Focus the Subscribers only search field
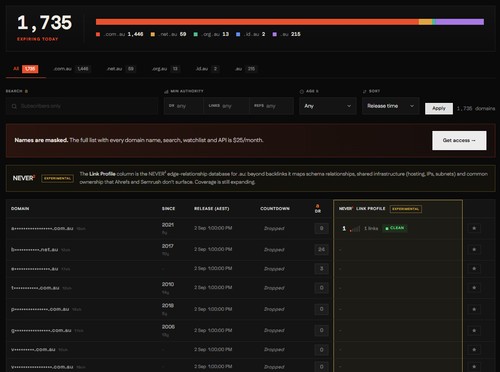Screen dimensions: 500x372 tap(82, 106)
